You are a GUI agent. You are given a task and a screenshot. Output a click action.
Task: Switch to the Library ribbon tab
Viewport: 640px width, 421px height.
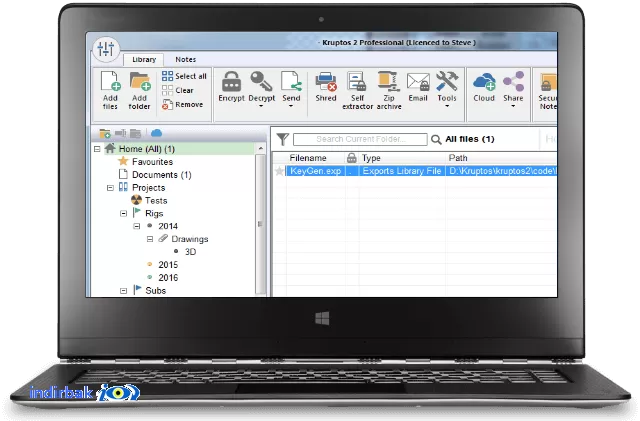[x=144, y=60]
